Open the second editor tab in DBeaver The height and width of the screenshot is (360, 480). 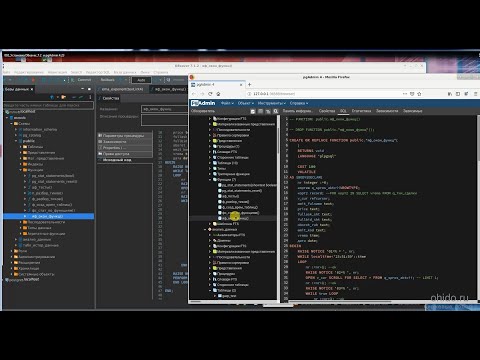pyautogui.click(x=169, y=89)
